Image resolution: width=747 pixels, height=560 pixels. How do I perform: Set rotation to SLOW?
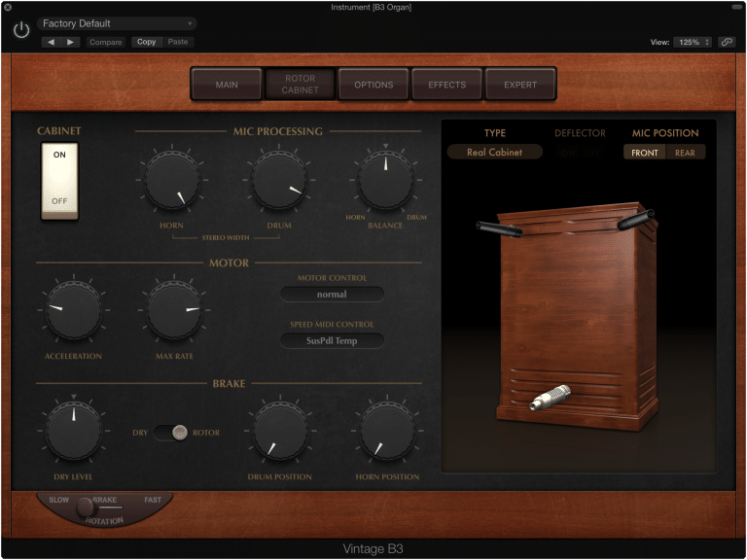59,500
